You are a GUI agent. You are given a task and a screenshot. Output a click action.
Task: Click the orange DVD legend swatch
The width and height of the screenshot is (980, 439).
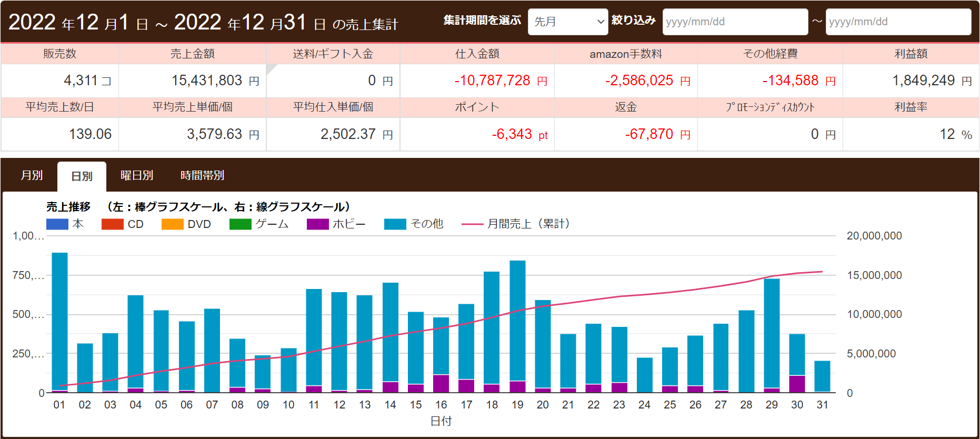[172, 224]
